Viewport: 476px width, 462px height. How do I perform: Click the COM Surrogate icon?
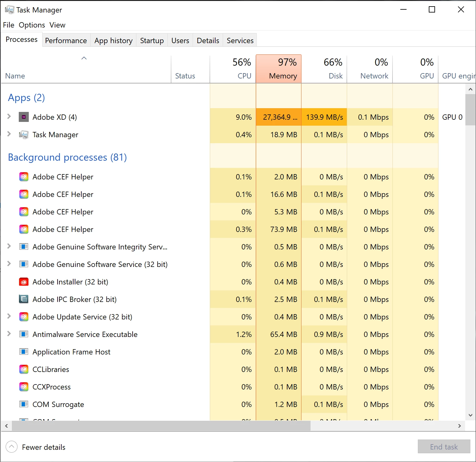click(x=24, y=404)
